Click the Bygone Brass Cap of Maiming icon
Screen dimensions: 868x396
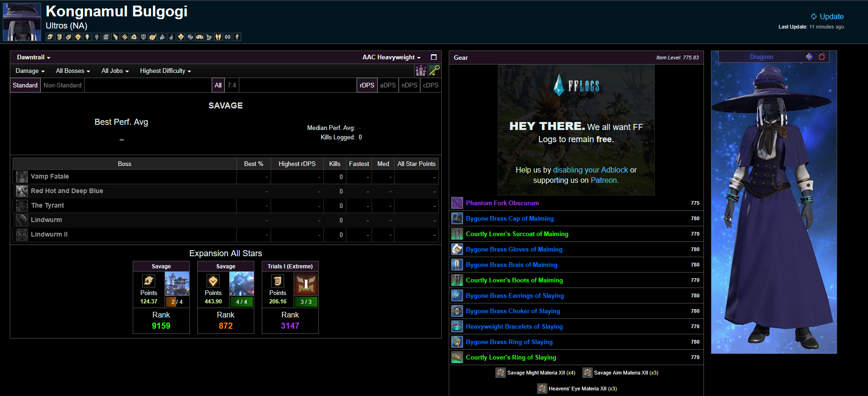[x=457, y=218]
